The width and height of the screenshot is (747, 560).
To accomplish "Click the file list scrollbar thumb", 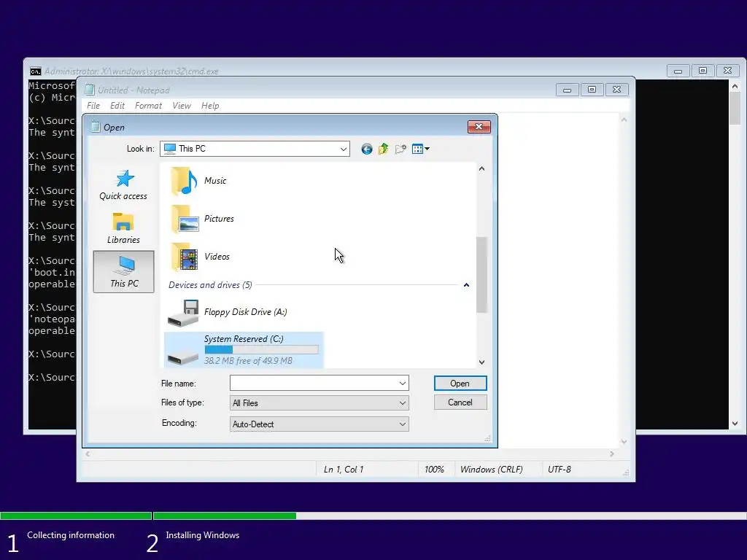I will pos(481,275).
